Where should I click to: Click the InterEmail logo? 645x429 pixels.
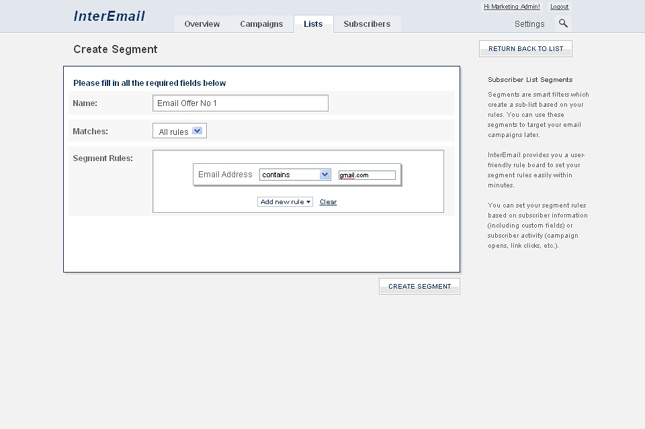[109, 16]
